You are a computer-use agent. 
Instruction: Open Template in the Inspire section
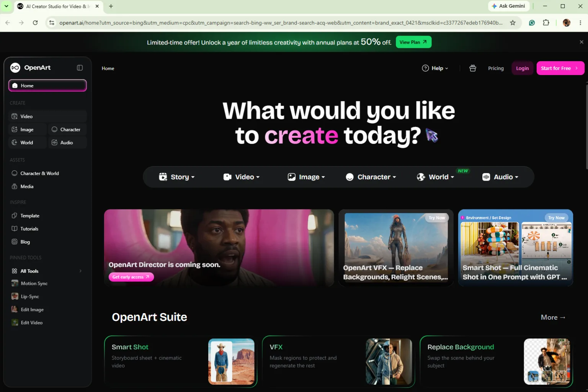pos(47,216)
